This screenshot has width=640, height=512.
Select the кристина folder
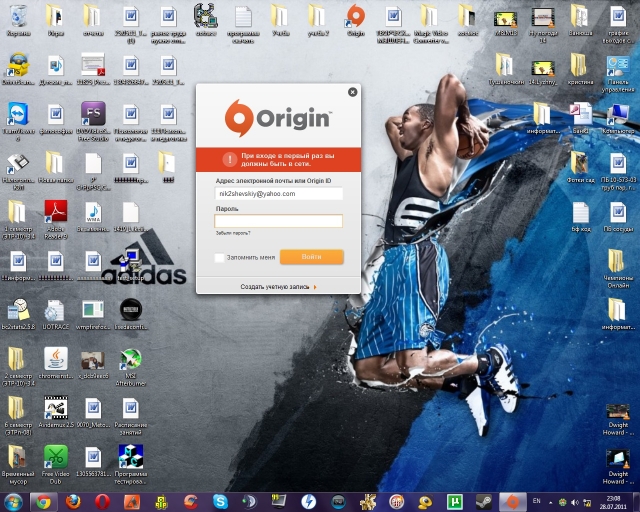tap(580, 69)
